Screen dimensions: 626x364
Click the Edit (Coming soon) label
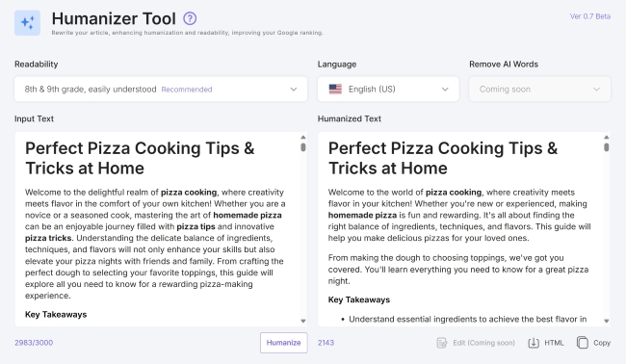click(483, 343)
